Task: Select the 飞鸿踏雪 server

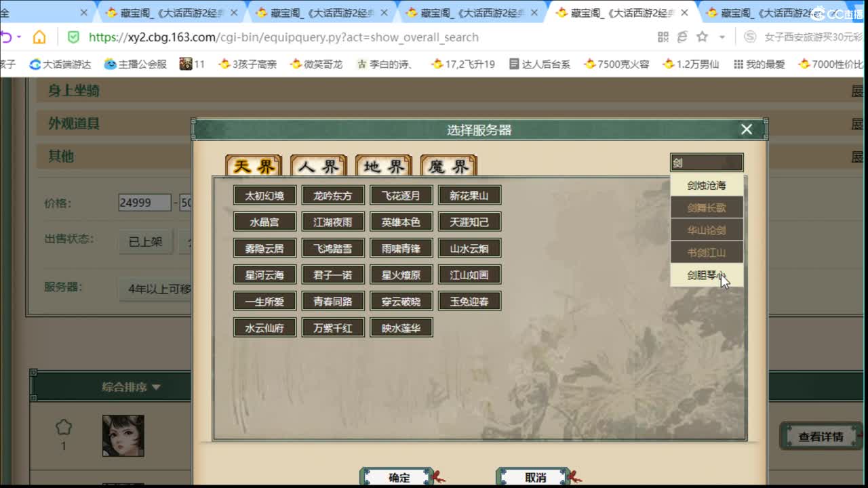Action: pyautogui.click(x=333, y=248)
